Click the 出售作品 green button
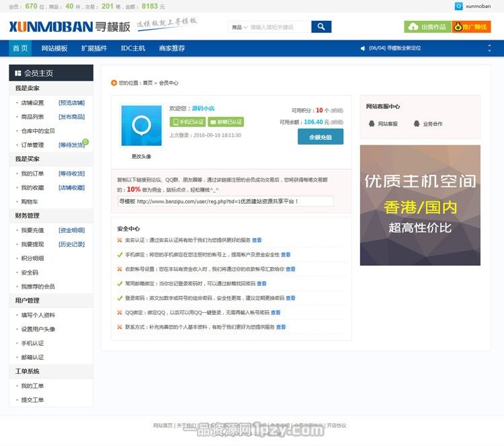 pos(428,27)
